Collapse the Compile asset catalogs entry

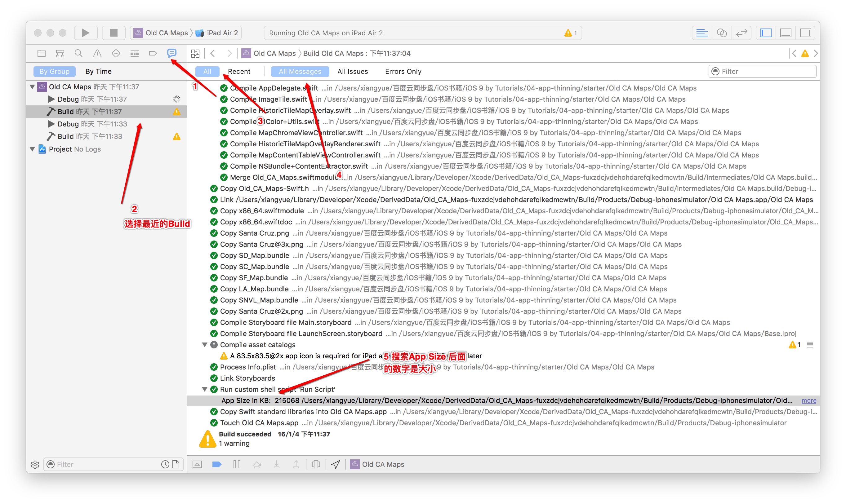point(205,345)
